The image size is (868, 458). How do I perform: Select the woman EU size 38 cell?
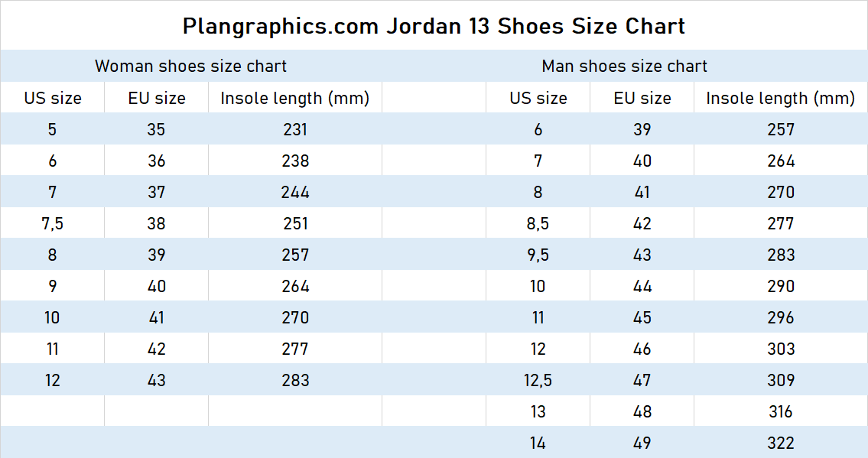click(156, 223)
